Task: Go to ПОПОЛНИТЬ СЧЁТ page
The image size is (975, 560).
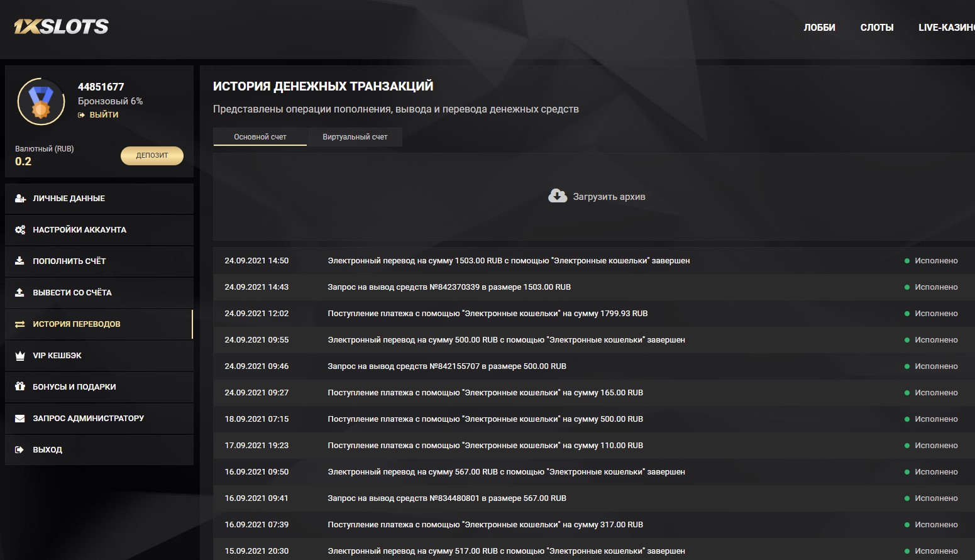Action: [x=99, y=261]
